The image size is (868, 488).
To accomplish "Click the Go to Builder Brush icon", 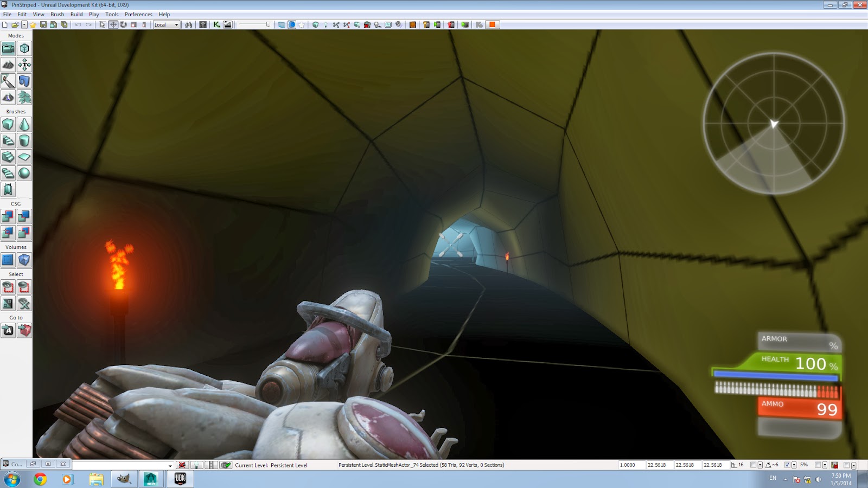I will [x=24, y=330].
